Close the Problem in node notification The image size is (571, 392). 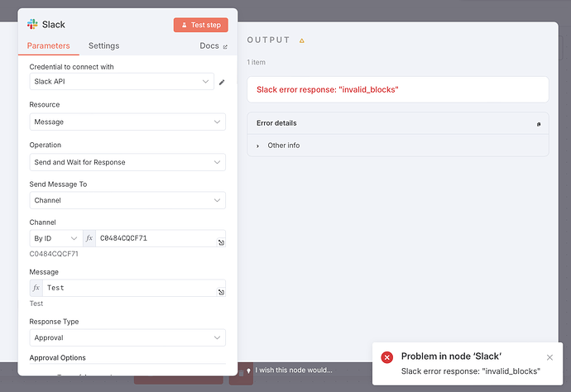click(549, 357)
